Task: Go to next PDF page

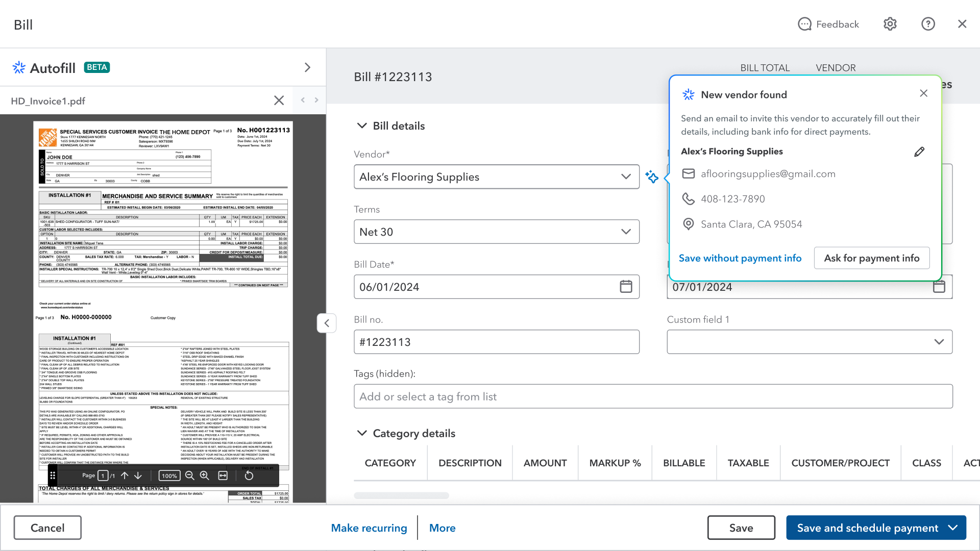Action: pos(138,475)
